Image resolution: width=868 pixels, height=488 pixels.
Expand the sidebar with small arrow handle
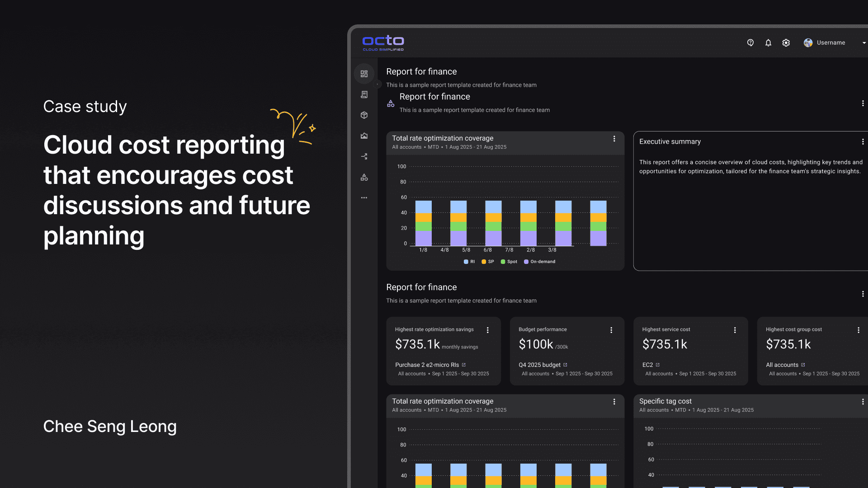[x=378, y=84]
